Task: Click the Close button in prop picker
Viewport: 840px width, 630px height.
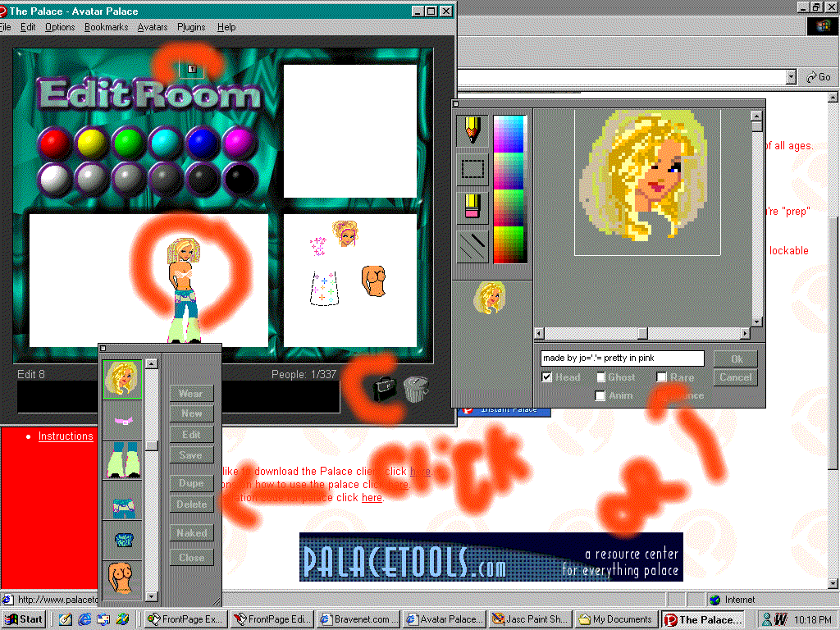Action: [191, 558]
